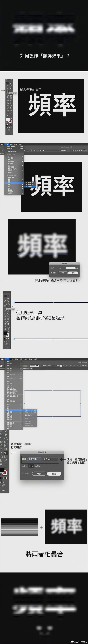Expand 排列順序 submenu in 物件 menu
Screen dimensions: 88x644
[14, 363]
